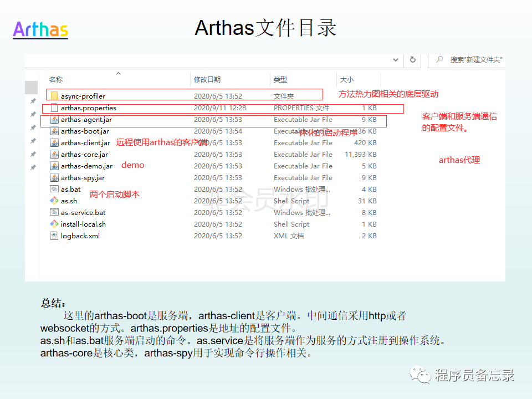Screen dimensions: 532x399
Task: Sort by the 类型 column header
Action: (280, 79)
